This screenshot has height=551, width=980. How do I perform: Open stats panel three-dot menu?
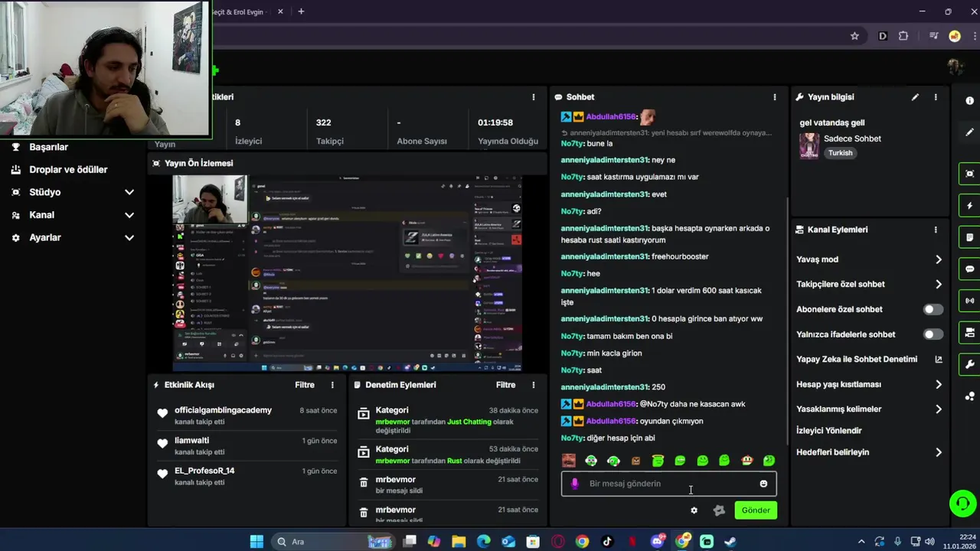pos(533,97)
